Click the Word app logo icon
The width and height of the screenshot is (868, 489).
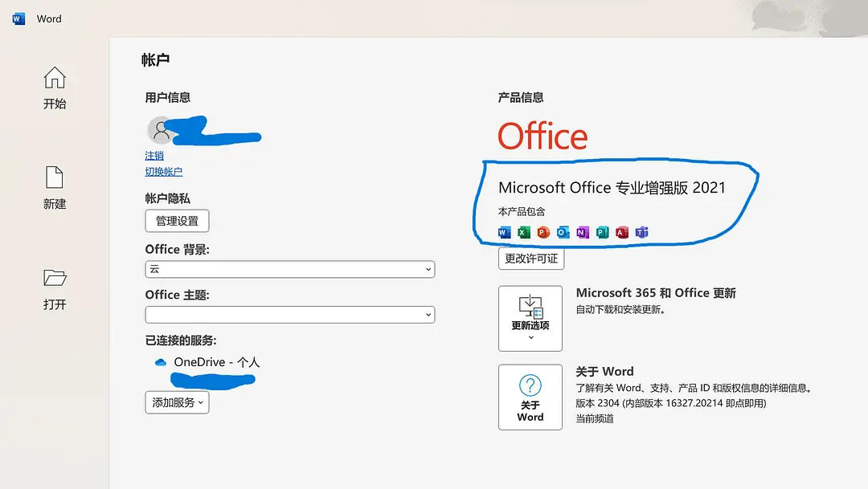[x=18, y=18]
